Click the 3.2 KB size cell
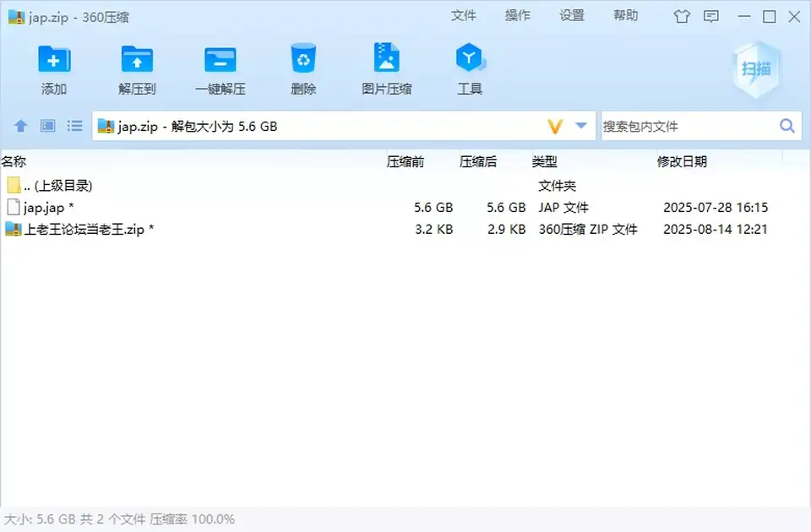Image resolution: width=811 pixels, height=532 pixels. tap(434, 230)
